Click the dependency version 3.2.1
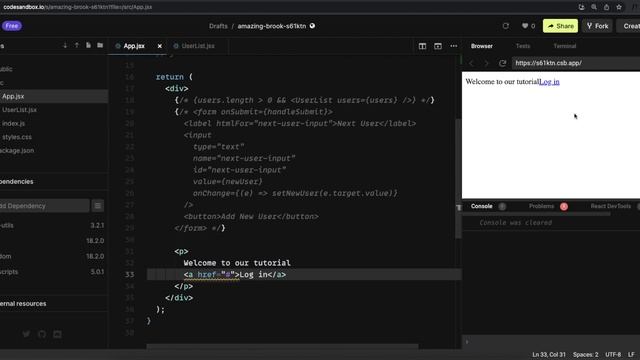 [x=97, y=225]
